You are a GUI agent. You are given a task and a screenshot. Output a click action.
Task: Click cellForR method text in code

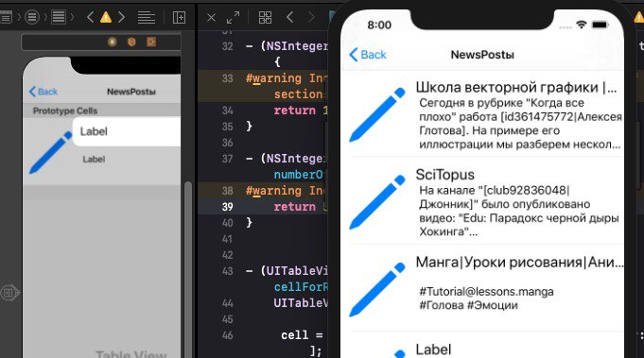point(301,287)
